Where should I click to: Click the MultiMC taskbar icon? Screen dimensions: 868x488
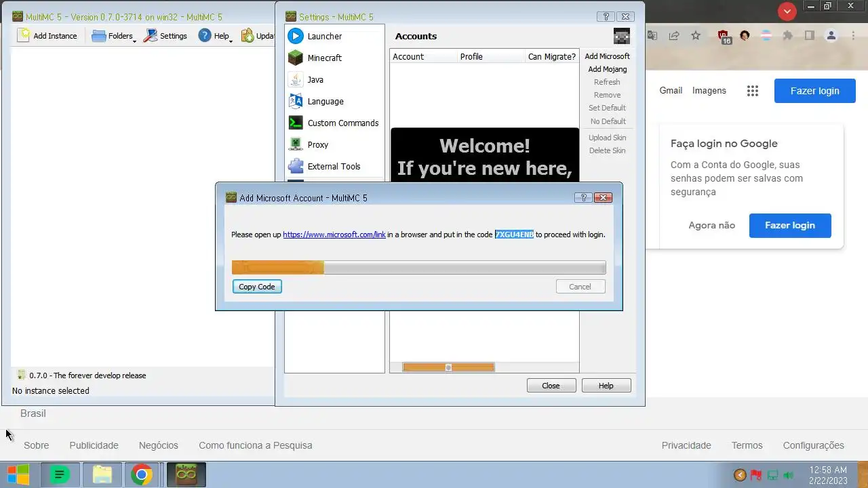point(186,475)
